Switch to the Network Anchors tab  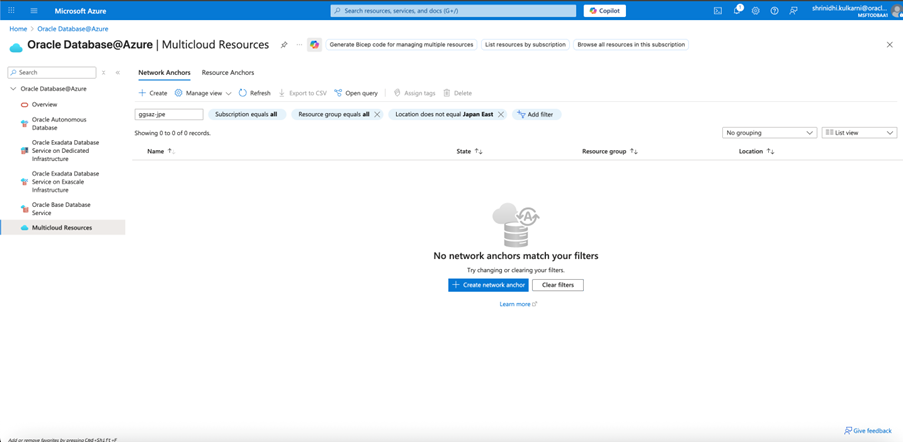coord(164,73)
